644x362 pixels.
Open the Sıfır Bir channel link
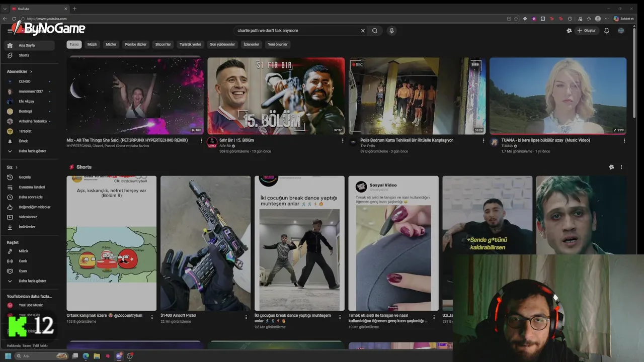pos(225,146)
